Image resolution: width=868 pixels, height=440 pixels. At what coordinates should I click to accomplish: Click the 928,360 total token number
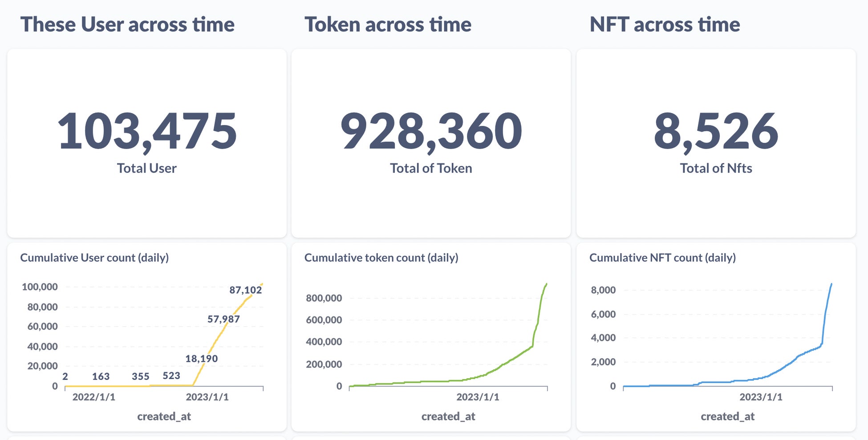click(431, 131)
